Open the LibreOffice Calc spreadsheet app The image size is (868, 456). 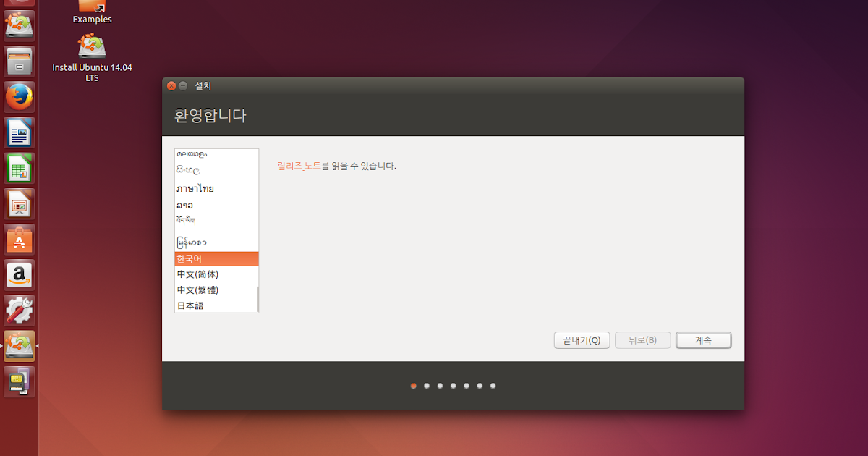click(x=18, y=168)
